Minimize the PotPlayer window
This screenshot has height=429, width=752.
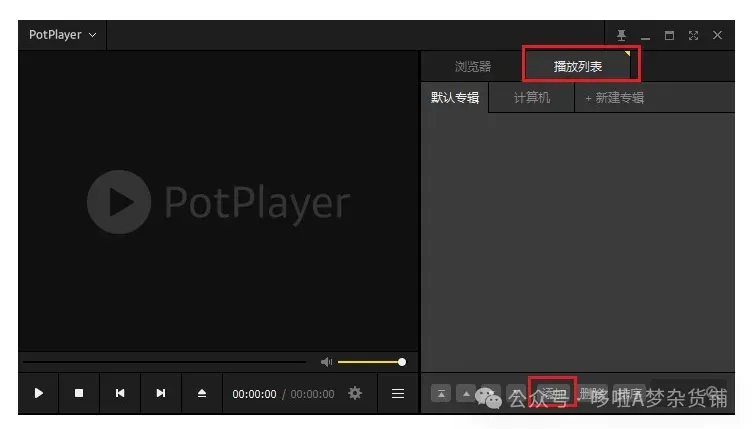(x=646, y=36)
